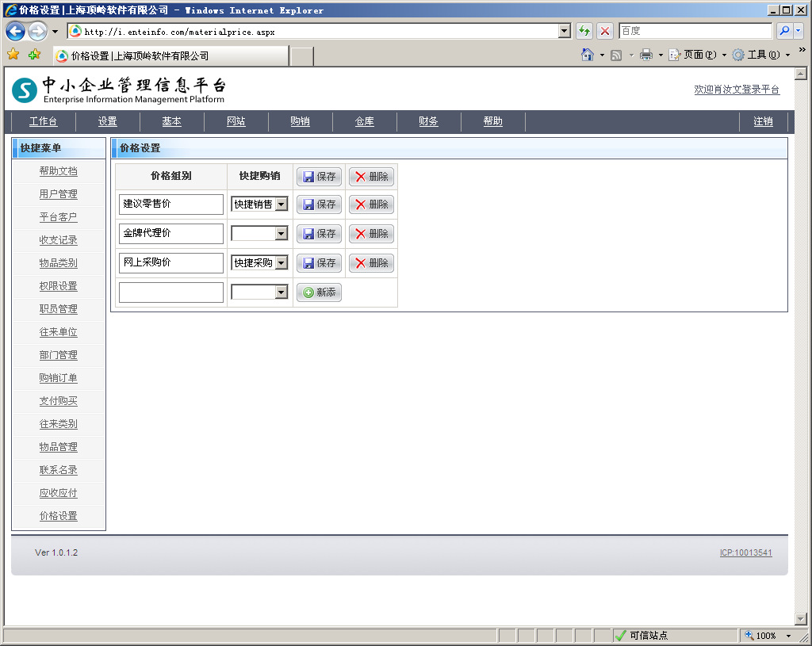Click the 新添 add button
Viewport: 812px width, 646px height.
[x=319, y=292]
